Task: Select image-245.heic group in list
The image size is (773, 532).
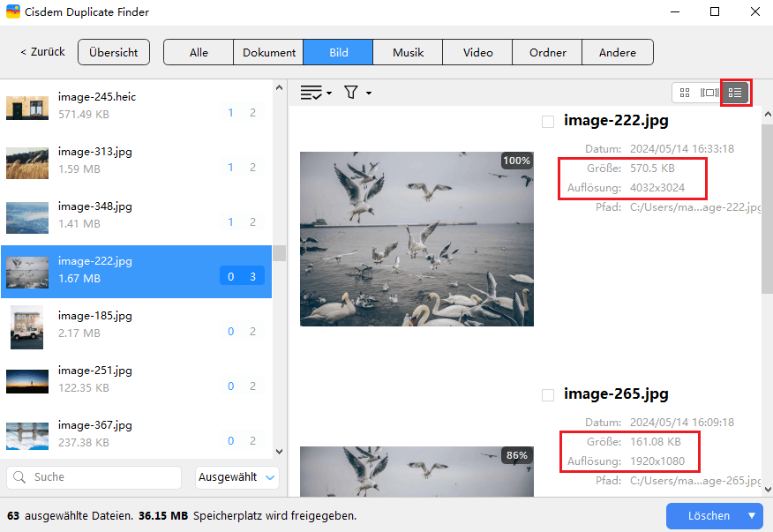Action: pos(136,107)
